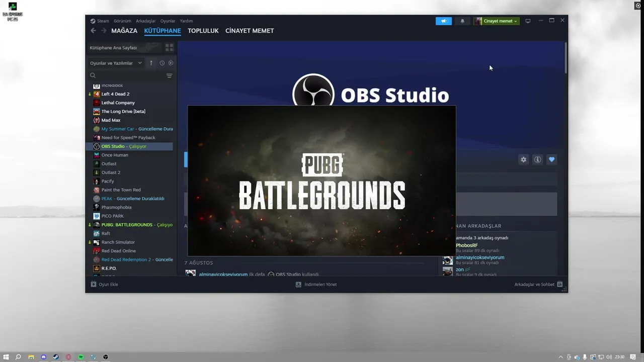Click the PUBG BATTLEGROUNDS splash screen

pyautogui.click(x=322, y=181)
